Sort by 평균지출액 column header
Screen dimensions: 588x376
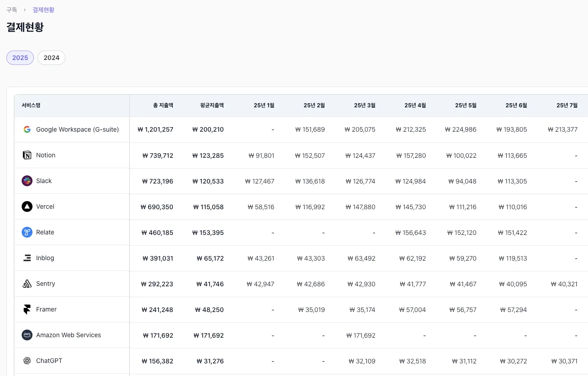pyautogui.click(x=212, y=105)
